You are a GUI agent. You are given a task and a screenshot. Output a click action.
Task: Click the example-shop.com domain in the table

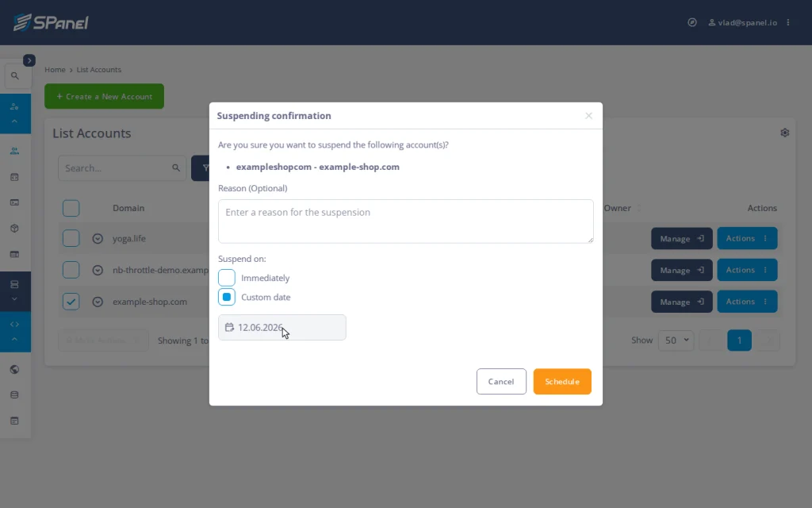[x=150, y=302]
